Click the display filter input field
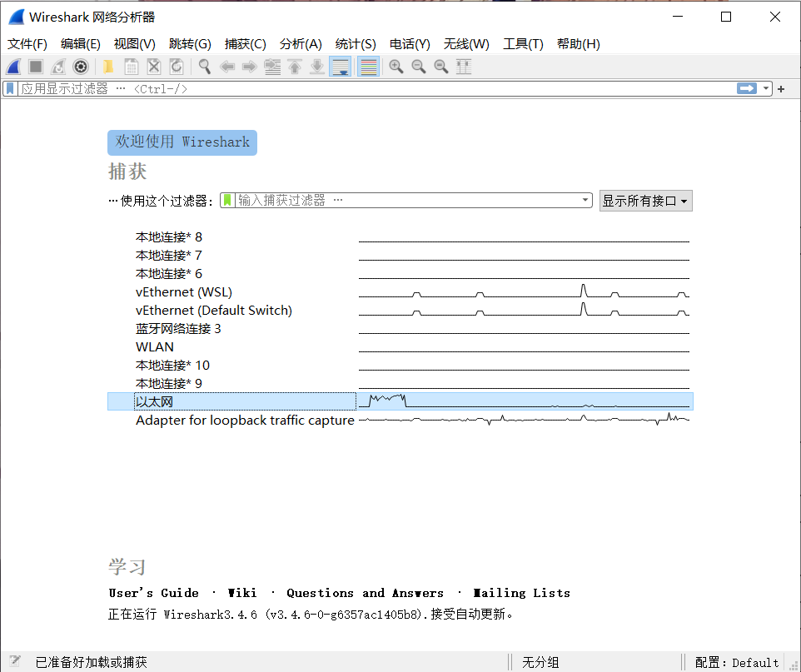 [377, 89]
